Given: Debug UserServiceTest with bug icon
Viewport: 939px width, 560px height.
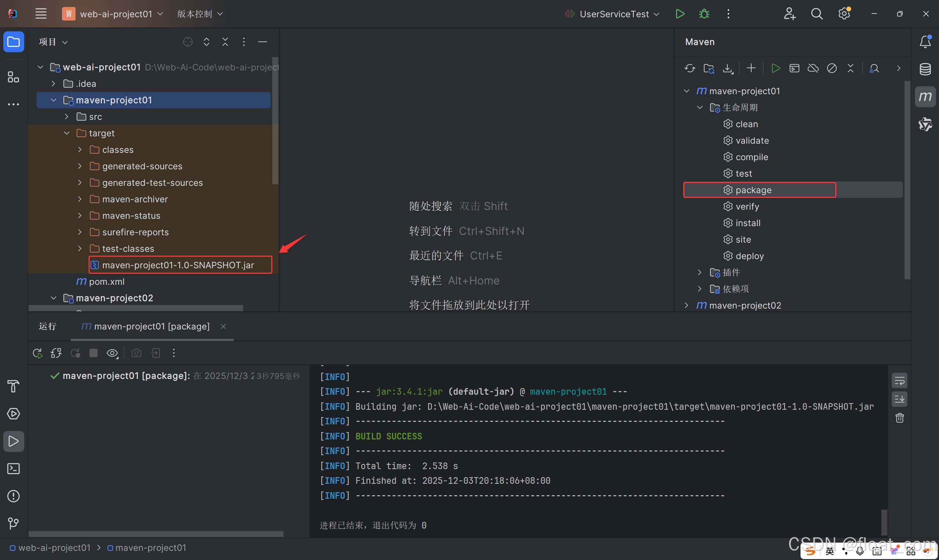Looking at the screenshot, I should coord(704,14).
